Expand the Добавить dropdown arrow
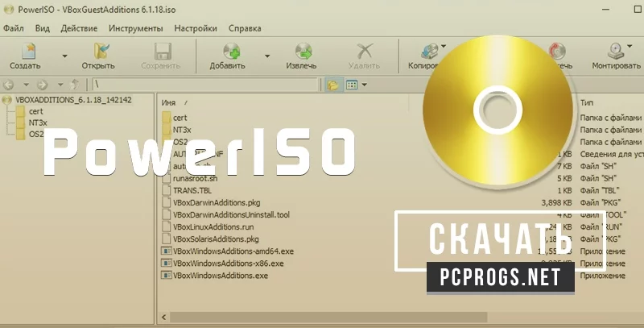 click(267, 56)
